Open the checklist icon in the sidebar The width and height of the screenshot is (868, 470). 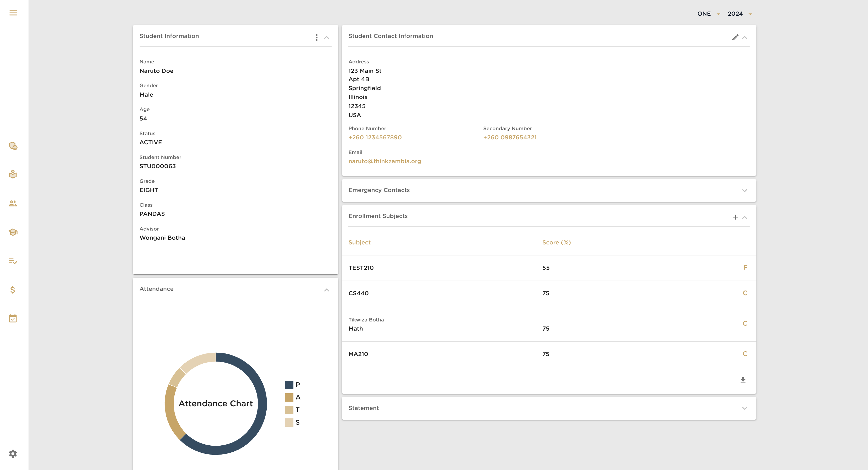click(x=13, y=261)
